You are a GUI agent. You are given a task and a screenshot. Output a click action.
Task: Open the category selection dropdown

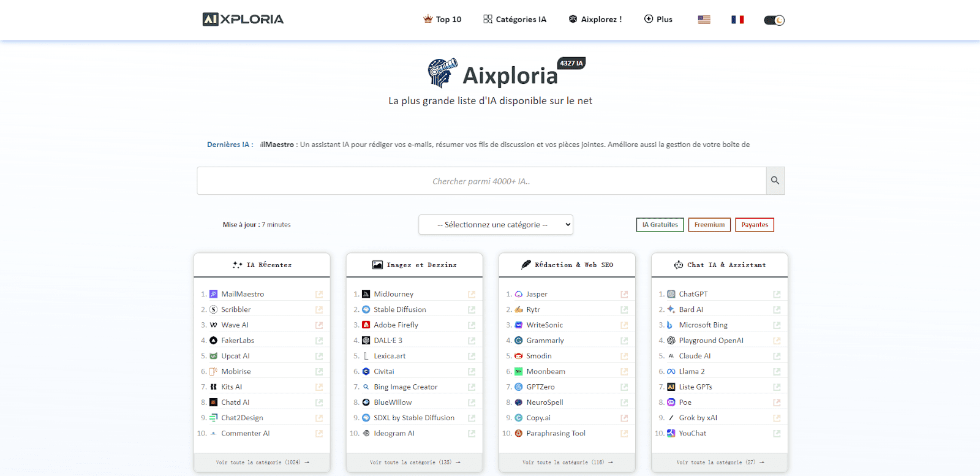pos(496,225)
